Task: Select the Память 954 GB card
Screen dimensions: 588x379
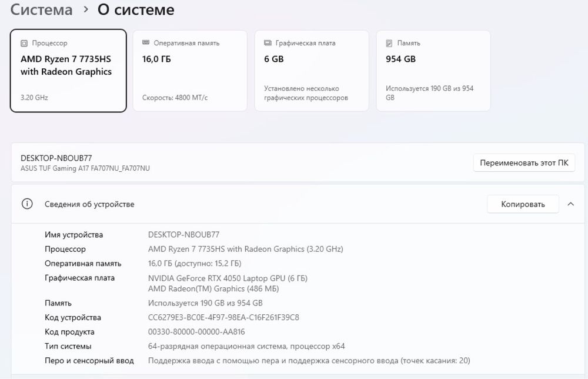Action: (x=433, y=71)
